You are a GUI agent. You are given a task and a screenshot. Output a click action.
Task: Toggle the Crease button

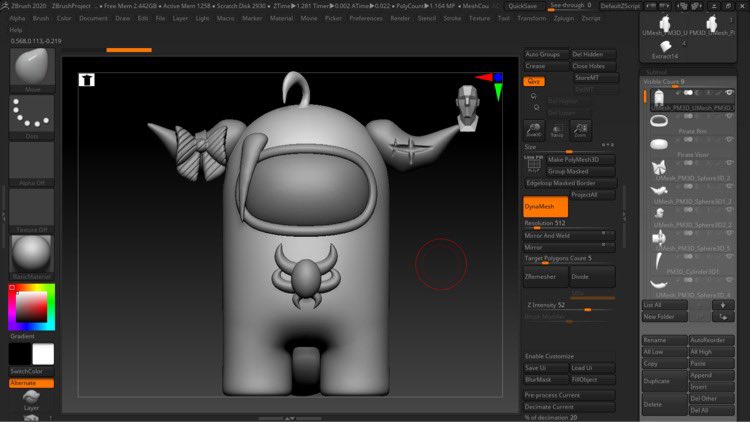tap(546, 66)
